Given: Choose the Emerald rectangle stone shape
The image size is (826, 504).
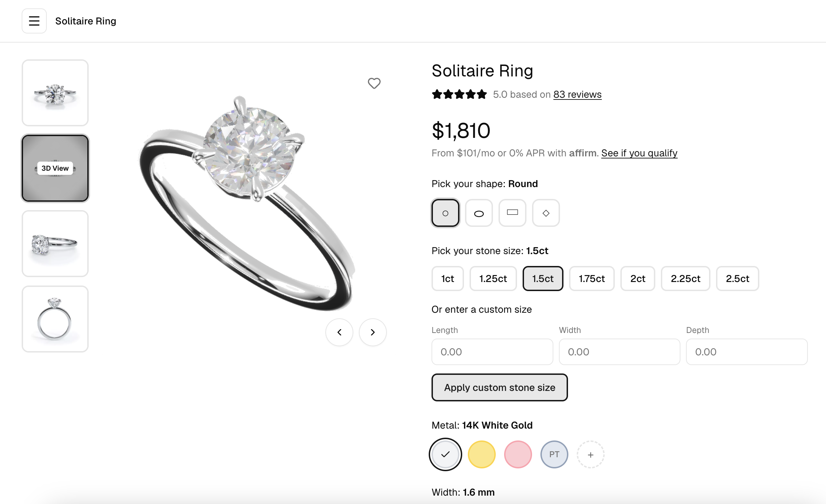Looking at the screenshot, I should [x=512, y=213].
